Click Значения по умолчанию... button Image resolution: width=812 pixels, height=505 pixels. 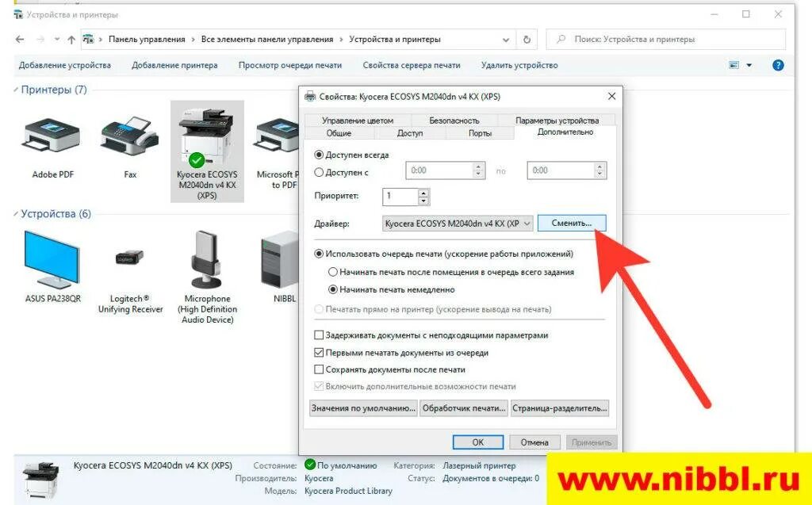tap(363, 408)
